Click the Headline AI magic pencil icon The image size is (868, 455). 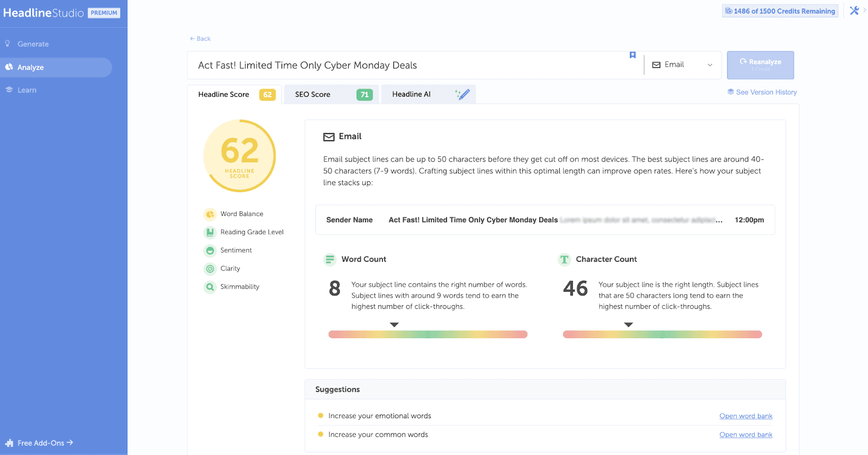(x=462, y=94)
